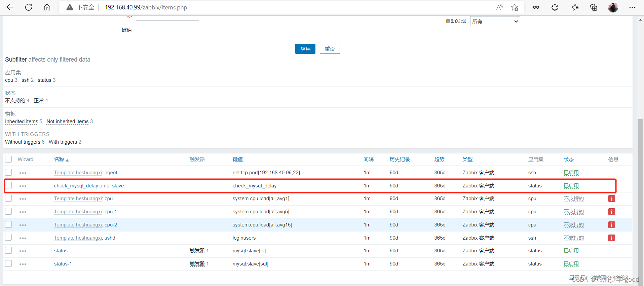
Task: Check the cpu-2 row checkbox
Action: pyautogui.click(x=8, y=224)
